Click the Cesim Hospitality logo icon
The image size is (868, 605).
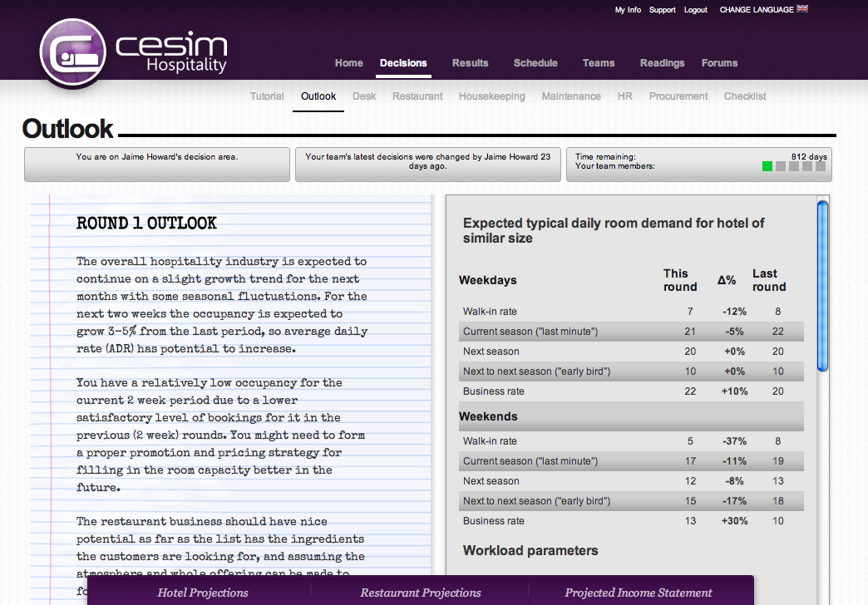pyautogui.click(x=72, y=52)
